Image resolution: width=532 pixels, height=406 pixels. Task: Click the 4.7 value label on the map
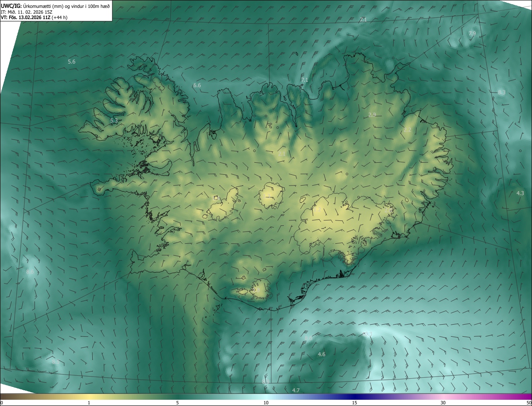pyautogui.click(x=296, y=390)
